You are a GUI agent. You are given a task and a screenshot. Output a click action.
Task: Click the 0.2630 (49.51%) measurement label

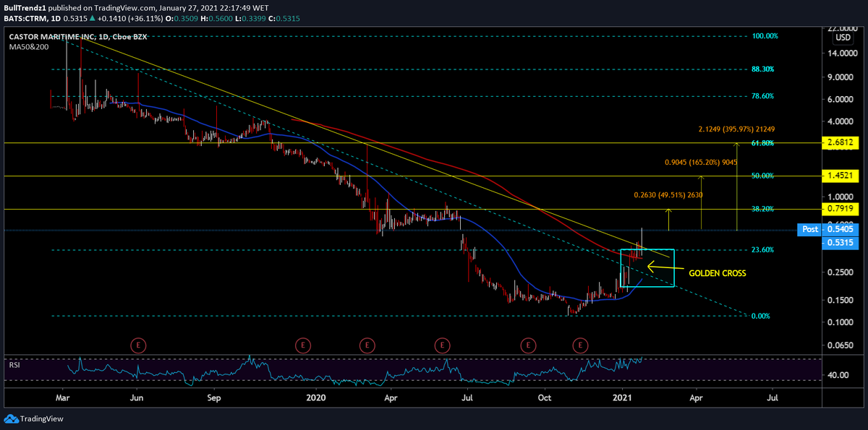(x=668, y=195)
